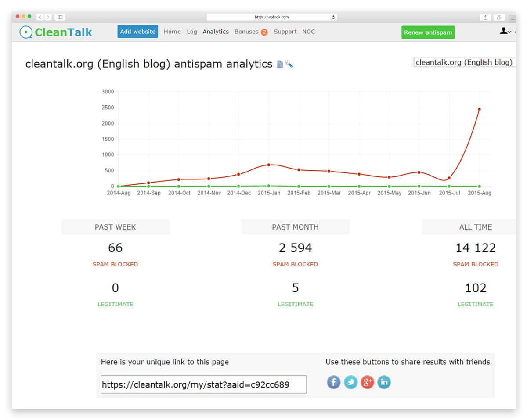Open the wrench settings icon beside the title

point(289,64)
